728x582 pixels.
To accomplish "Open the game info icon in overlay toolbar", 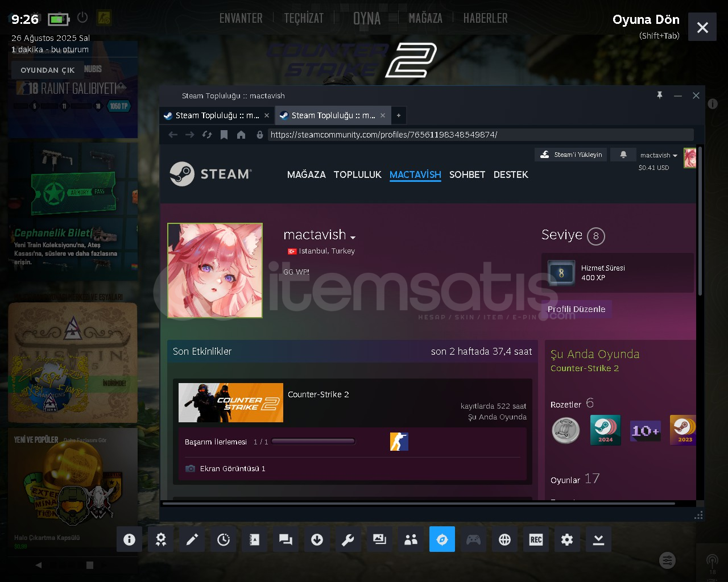I will tap(129, 539).
